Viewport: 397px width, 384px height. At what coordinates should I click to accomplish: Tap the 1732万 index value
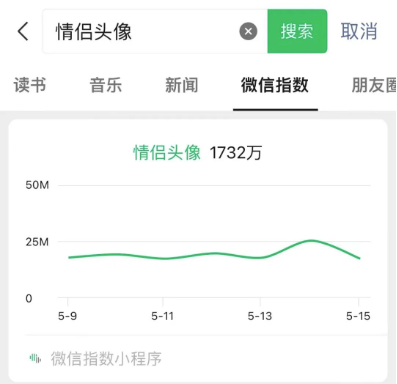point(236,153)
